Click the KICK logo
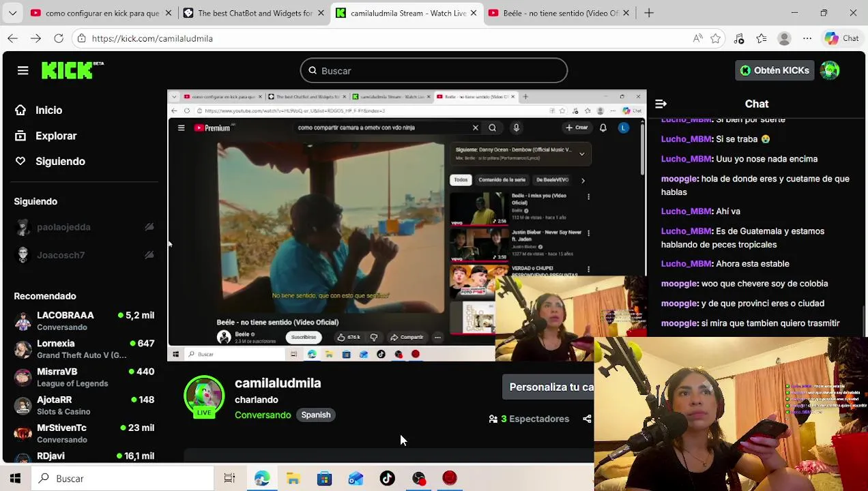The height and width of the screenshot is (491, 868). [x=72, y=70]
